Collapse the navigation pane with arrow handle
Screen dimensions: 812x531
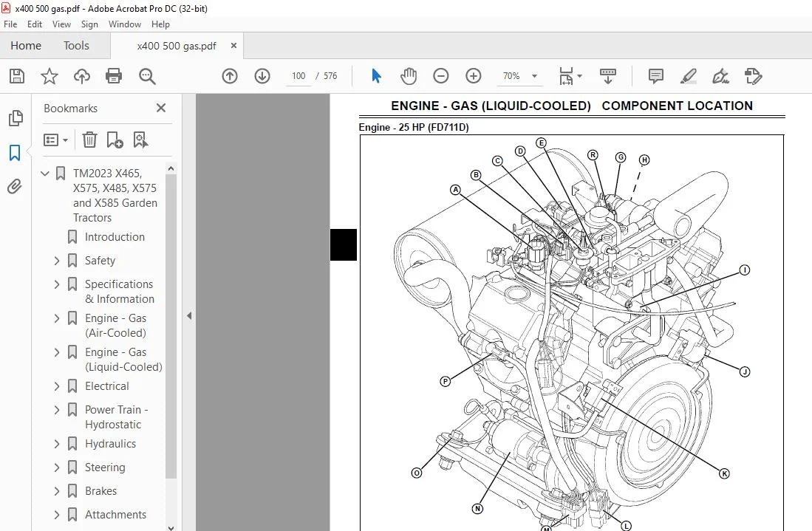point(189,315)
